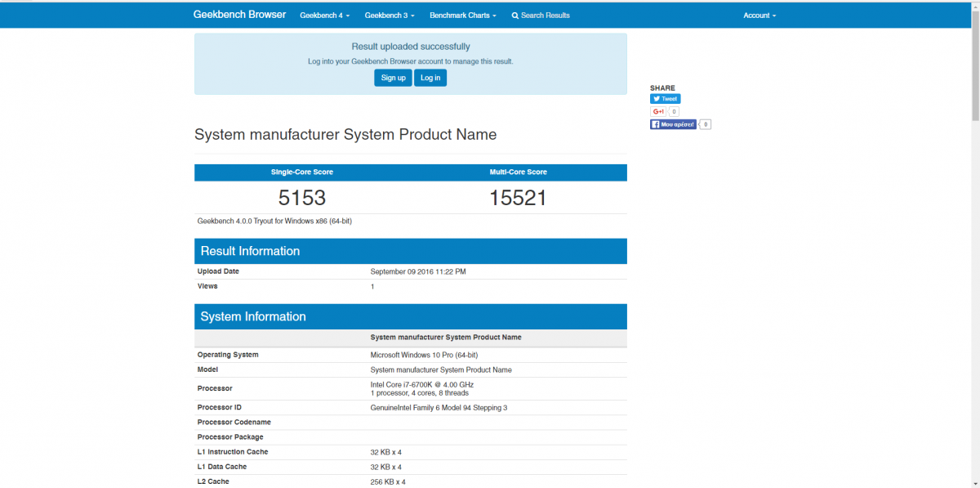Click the Intel Core i7-6700K processor value

click(422, 384)
